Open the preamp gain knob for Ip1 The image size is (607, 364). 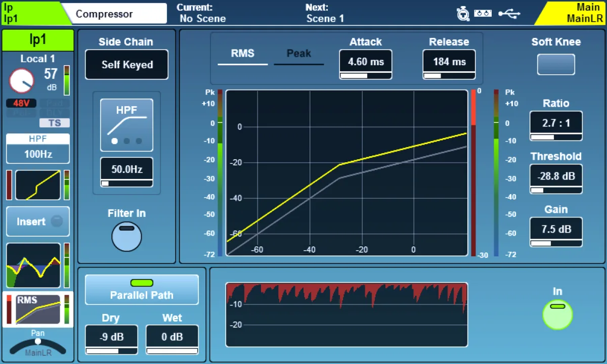[x=21, y=81]
